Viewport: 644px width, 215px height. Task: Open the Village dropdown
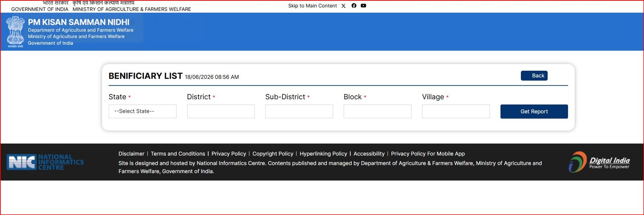(x=456, y=112)
